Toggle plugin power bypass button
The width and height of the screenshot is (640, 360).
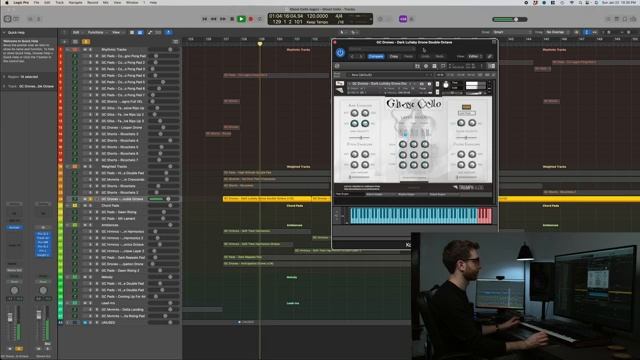pos(340,52)
